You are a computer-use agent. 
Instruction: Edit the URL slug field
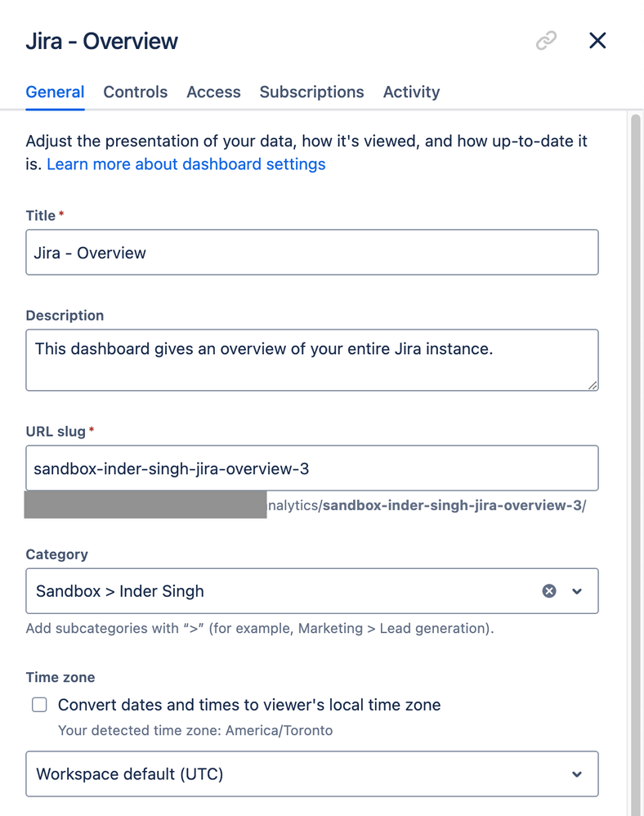(311, 468)
